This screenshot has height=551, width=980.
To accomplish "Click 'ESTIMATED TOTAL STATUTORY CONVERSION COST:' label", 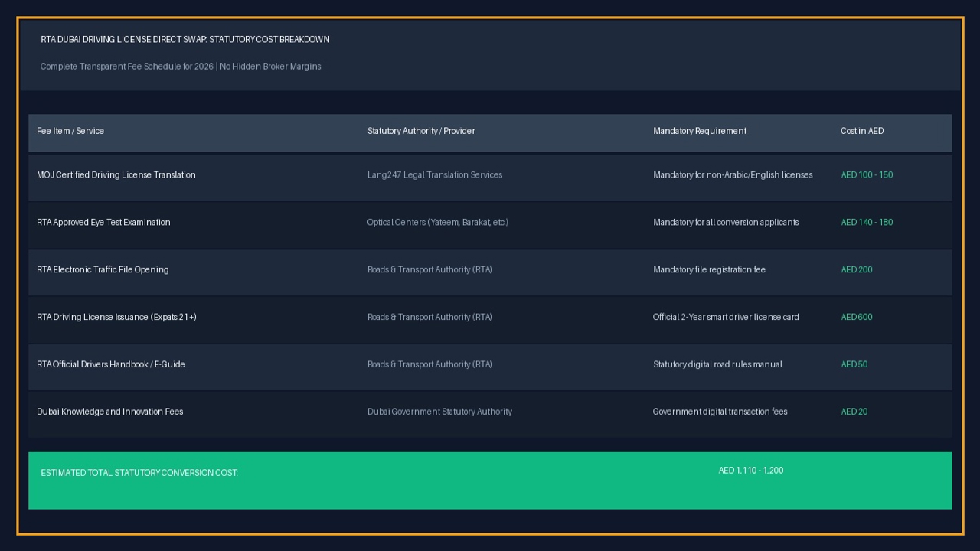I will 139,474.
